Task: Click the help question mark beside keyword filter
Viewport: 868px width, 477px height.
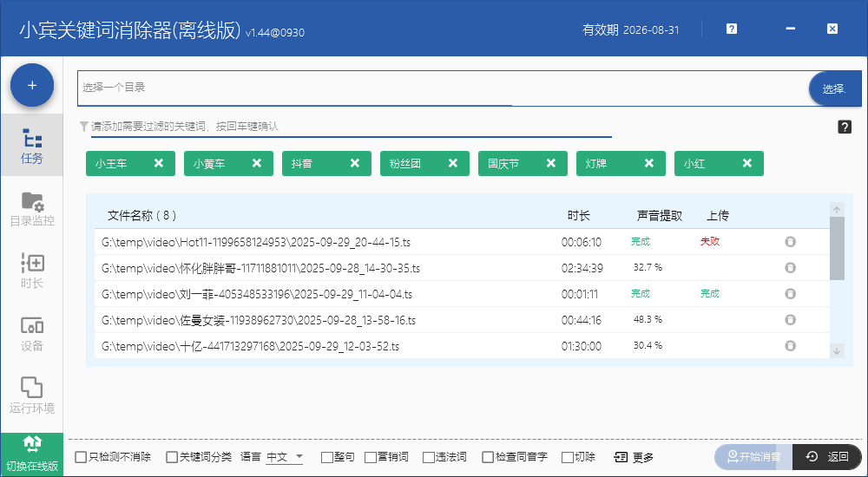Action: point(844,127)
